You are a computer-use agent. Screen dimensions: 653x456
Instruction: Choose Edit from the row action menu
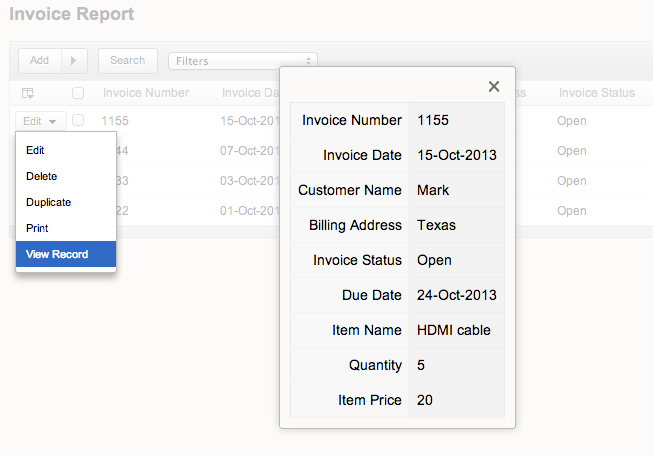[x=36, y=150]
